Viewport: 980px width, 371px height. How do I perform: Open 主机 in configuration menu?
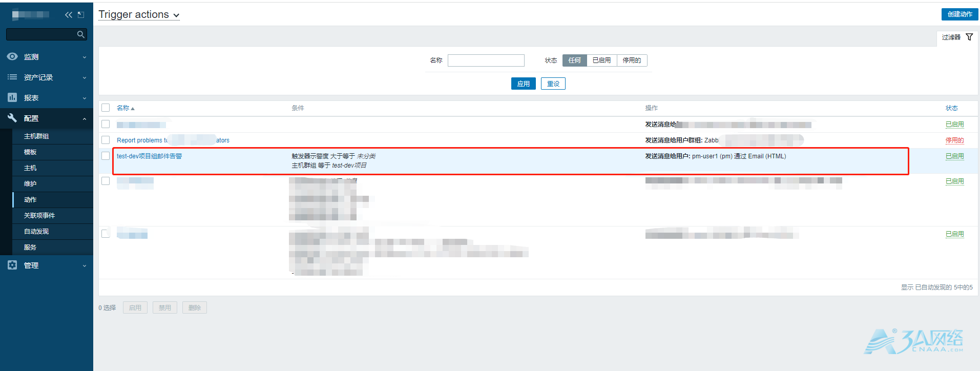coord(30,168)
